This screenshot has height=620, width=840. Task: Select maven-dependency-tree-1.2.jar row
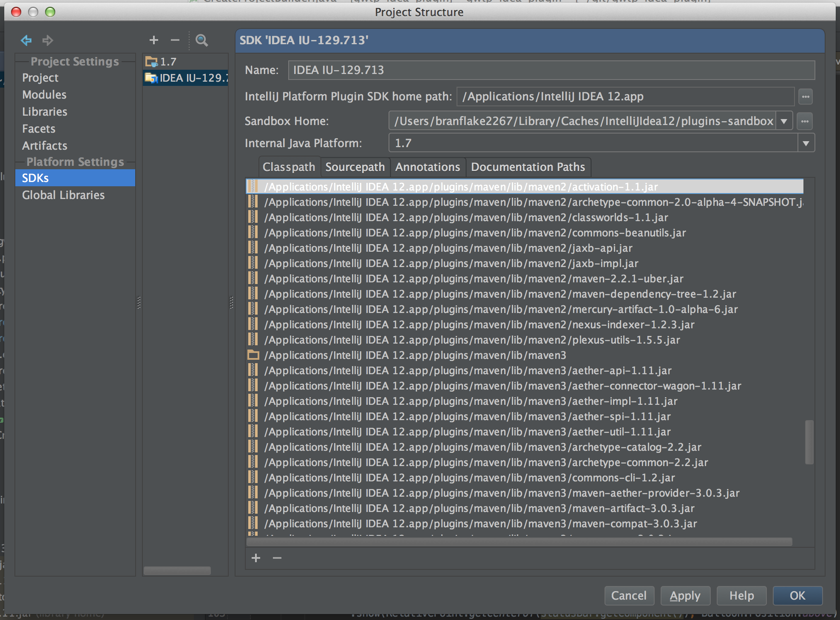pos(525,294)
